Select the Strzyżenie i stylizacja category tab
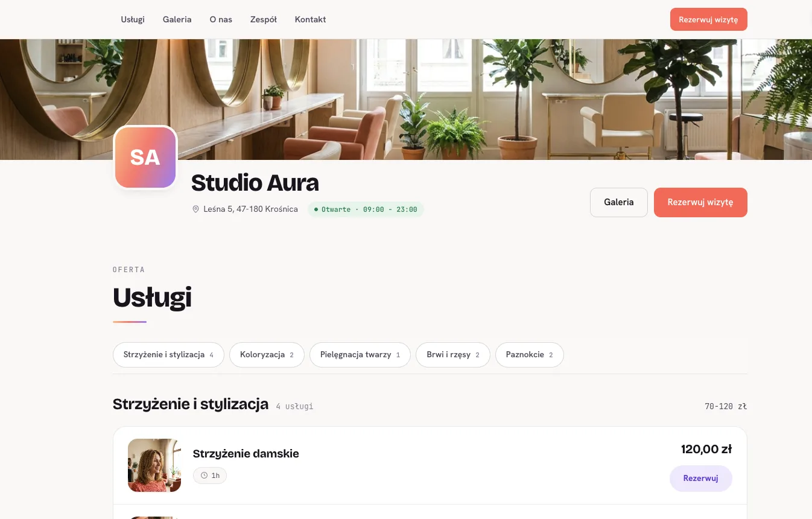Screen dimensions: 812x519 [168, 355]
